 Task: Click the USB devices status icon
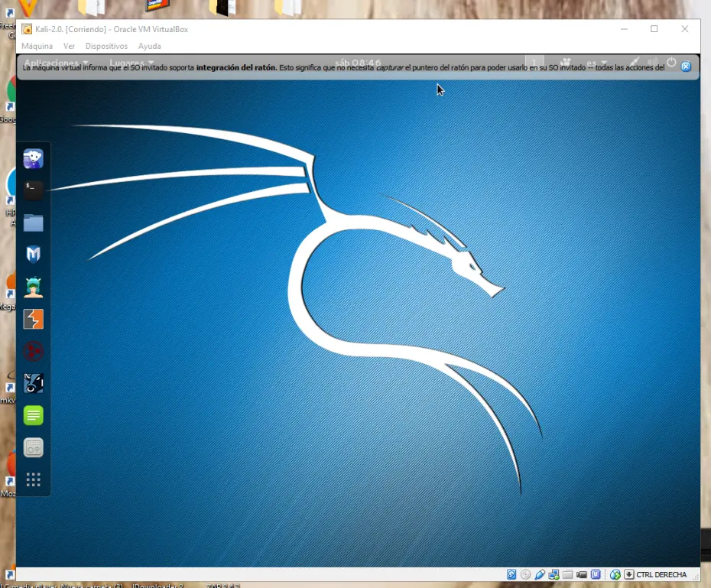point(540,574)
